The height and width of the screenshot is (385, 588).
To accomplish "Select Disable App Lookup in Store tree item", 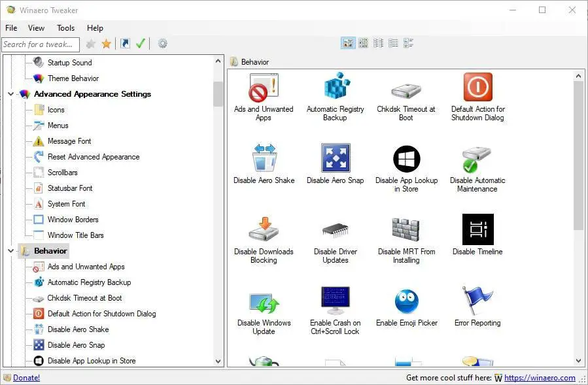I will (92, 361).
